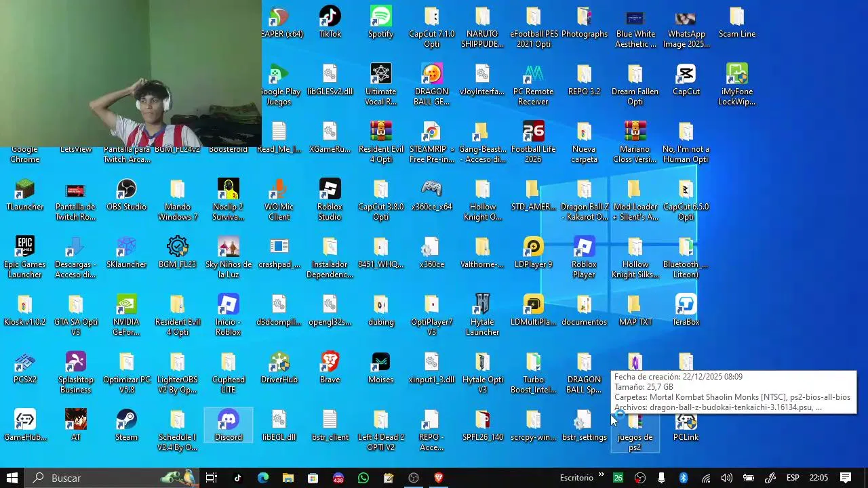Launch the TeraBox desktop icon
The width and height of the screenshot is (868, 488).
pyautogui.click(x=686, y=310)
